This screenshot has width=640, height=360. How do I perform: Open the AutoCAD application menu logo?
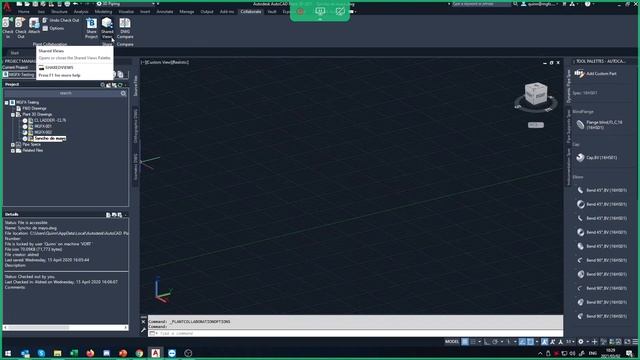[x=7, y=6]
